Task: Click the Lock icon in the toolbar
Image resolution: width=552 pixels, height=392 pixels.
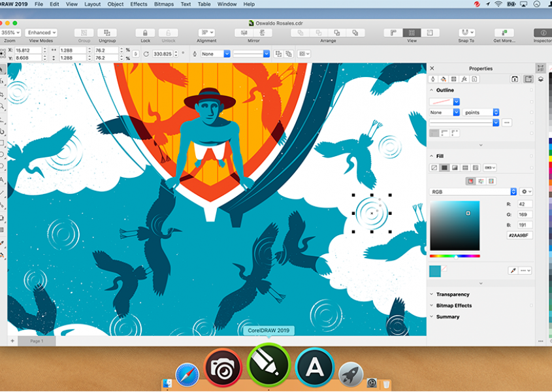Action: 144,32
